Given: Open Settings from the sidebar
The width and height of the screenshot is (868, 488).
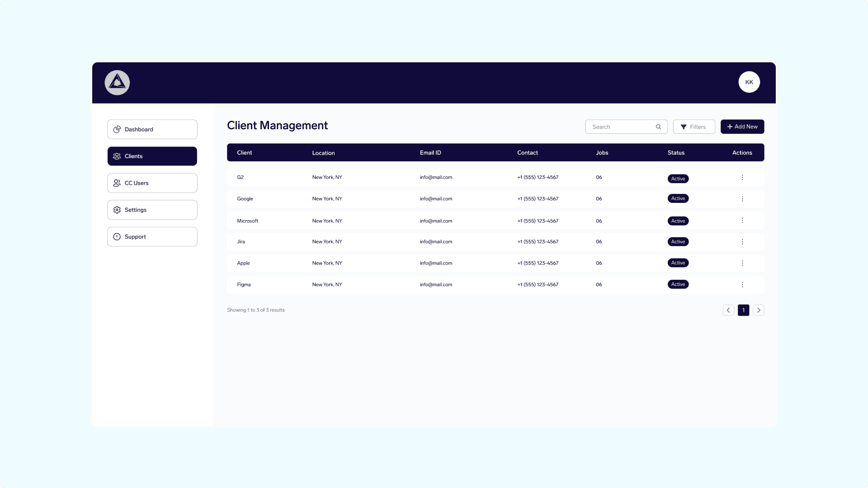Looking at the screenshot, I should pyautogui.click(x=152, y=210).
